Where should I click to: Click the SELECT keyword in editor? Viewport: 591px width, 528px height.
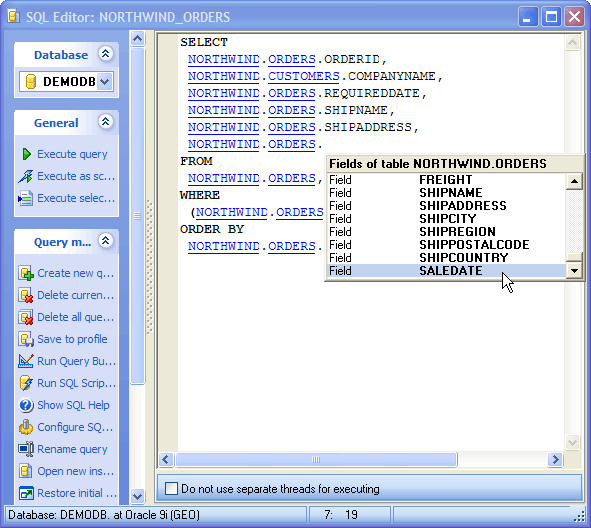point(204,42)
